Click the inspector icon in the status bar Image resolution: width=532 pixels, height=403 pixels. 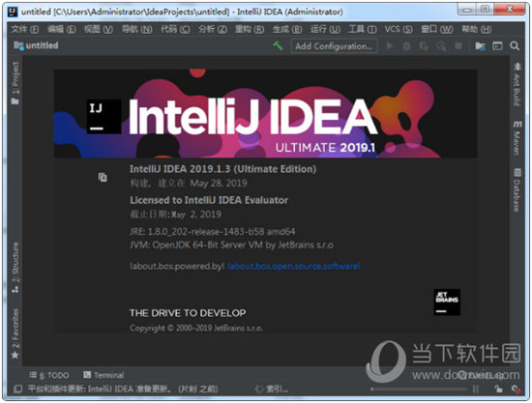(516, 389)
